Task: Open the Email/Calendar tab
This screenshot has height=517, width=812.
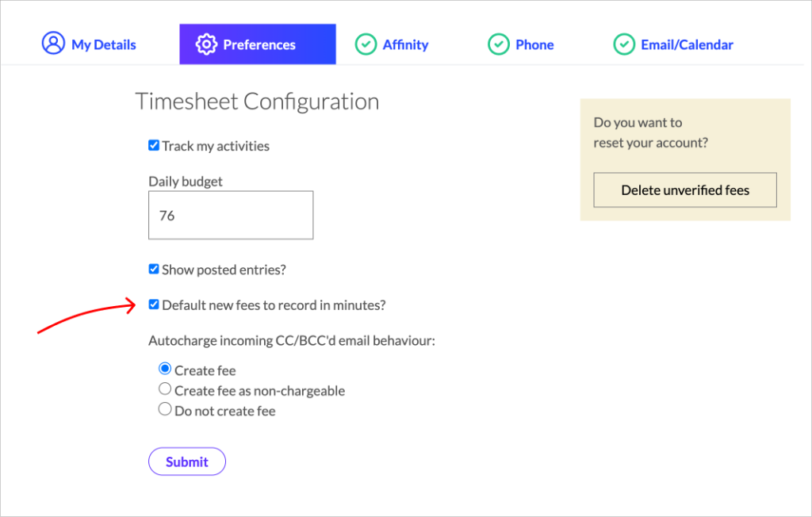Action: [687, 45]
